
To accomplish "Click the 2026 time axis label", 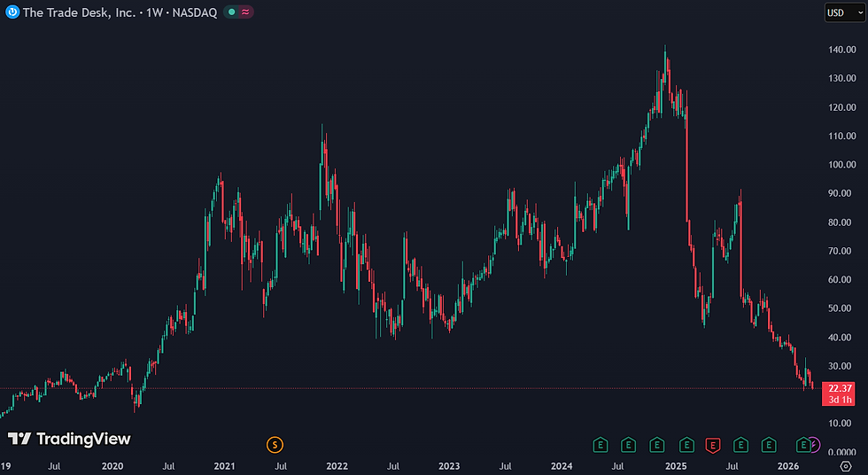I will (x=787, y=466).
